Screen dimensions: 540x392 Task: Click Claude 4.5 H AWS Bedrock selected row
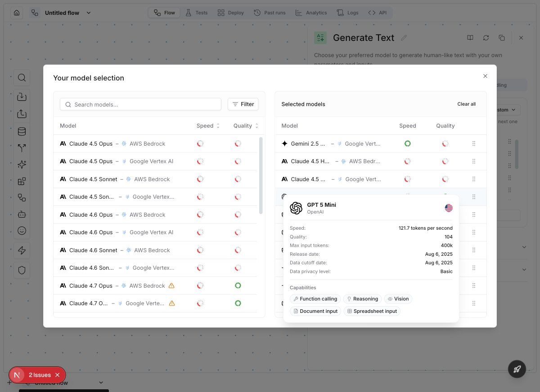point(381,161)
